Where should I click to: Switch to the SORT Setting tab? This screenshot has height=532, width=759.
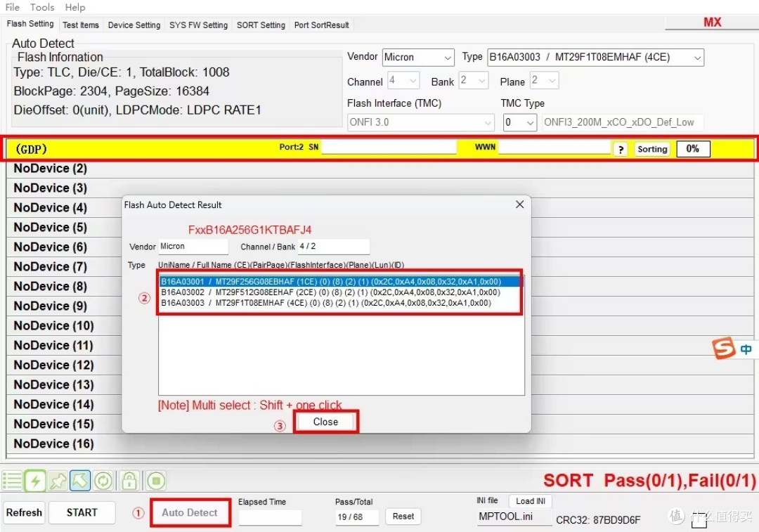click(261, 25)
